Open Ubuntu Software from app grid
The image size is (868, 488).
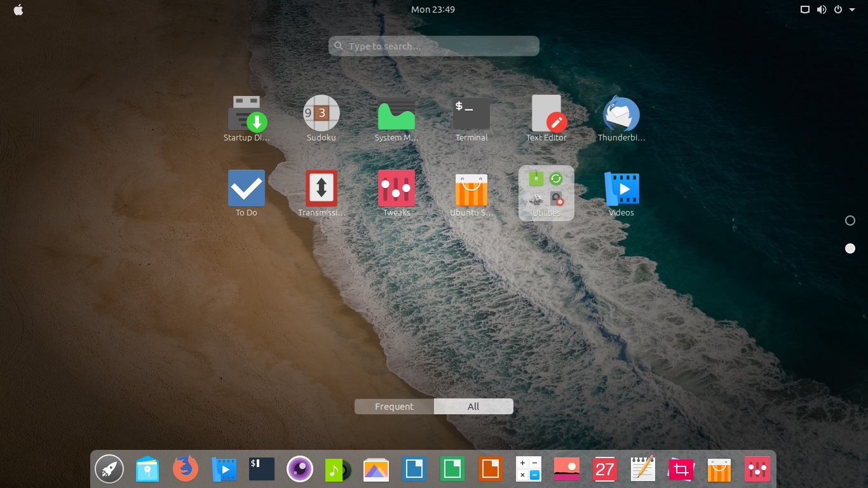click(x=471, y=193)
